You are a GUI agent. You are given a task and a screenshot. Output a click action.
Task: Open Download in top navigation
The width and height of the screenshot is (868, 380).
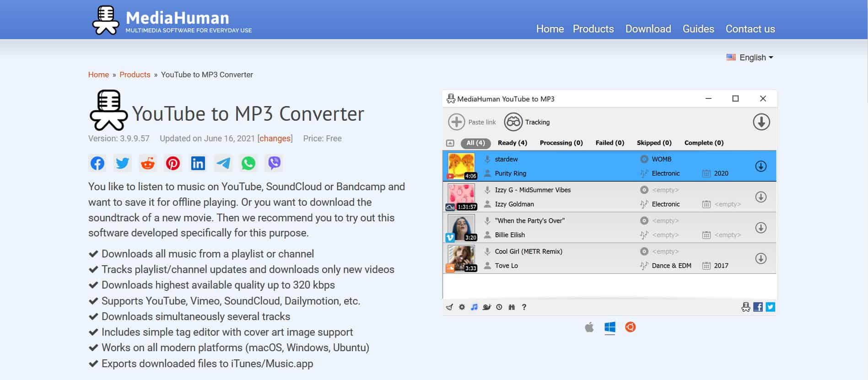pyautogui.click(x=648, y=29)
